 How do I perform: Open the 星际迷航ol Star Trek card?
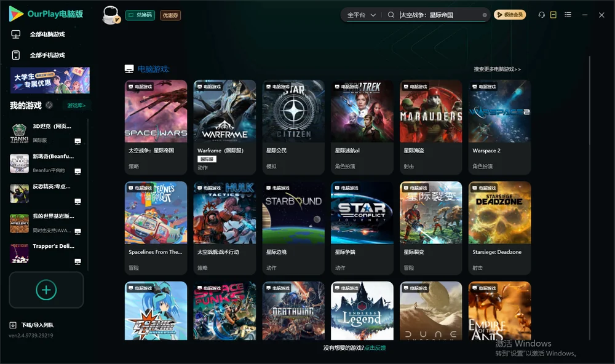click(362, 127)
